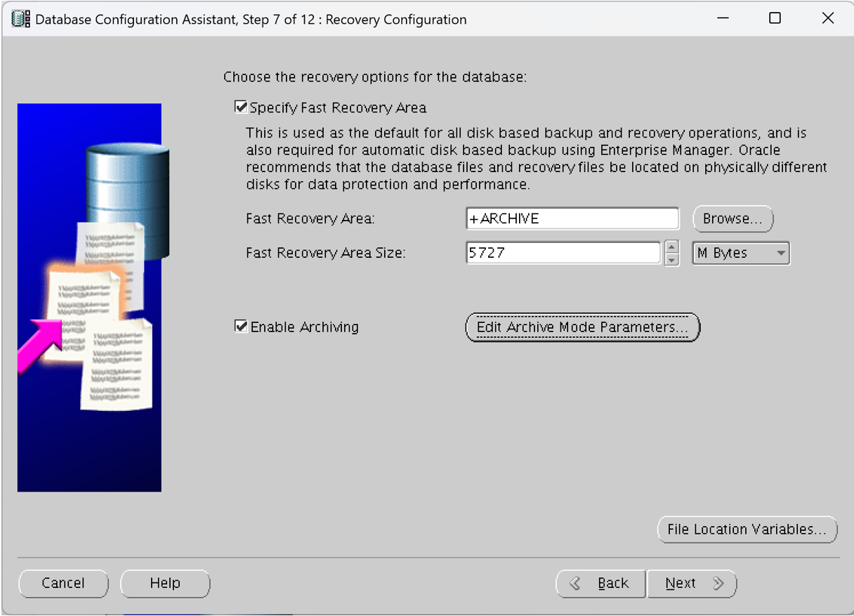Uncheck Specify Fast Recovery Area checkbox
The height and width of the screenshot is (616, 854).
coord(241,107)
